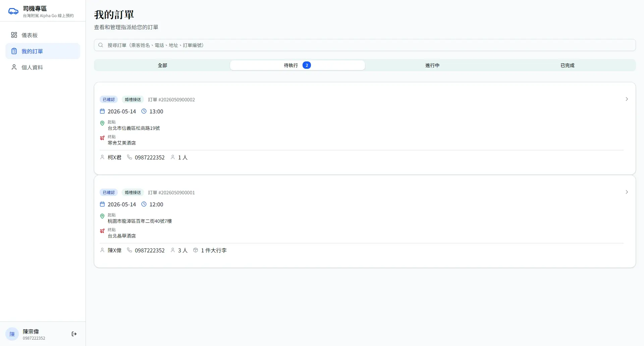Open 我的訂單 in the sidebar

[x=43, y=51]
